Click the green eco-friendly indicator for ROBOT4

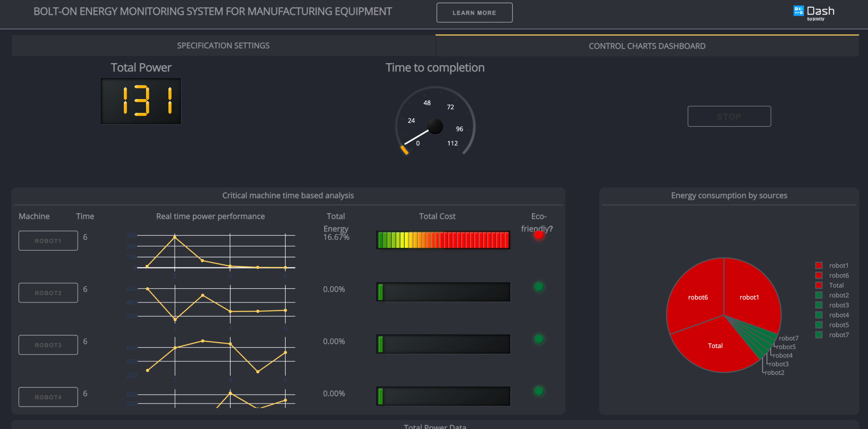pos(539,391)
